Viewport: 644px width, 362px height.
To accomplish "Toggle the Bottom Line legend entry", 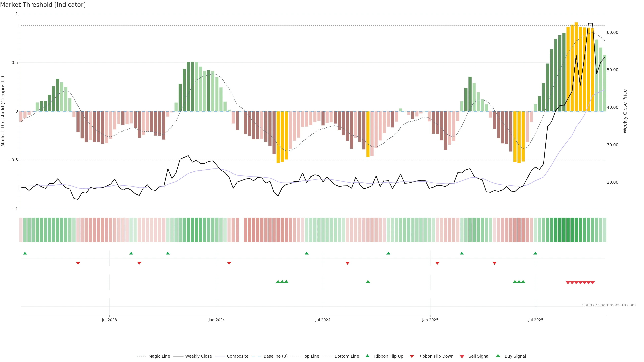I will tap(346, 356).
